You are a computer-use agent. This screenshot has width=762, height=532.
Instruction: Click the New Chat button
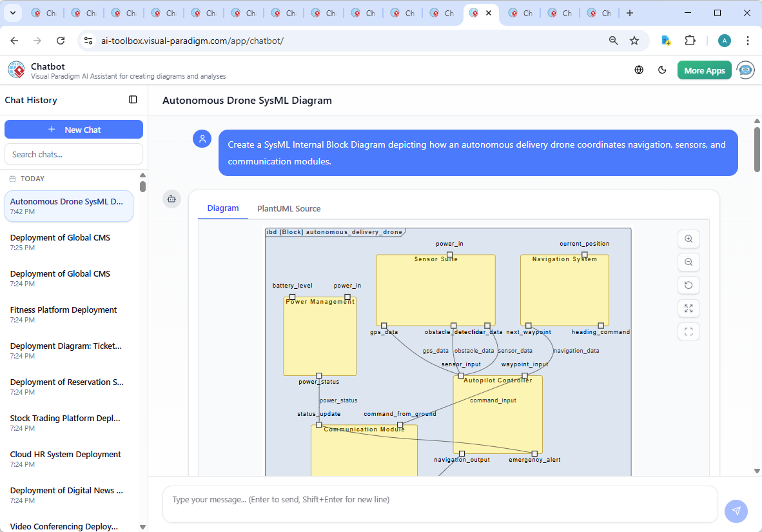tap(73, 129)
